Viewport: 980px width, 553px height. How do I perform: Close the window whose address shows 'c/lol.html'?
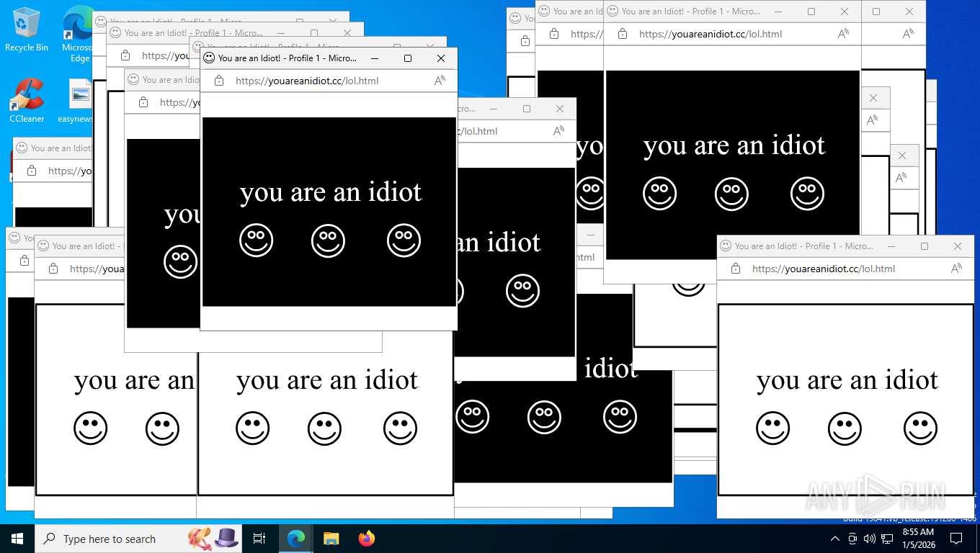pos(560,109)
